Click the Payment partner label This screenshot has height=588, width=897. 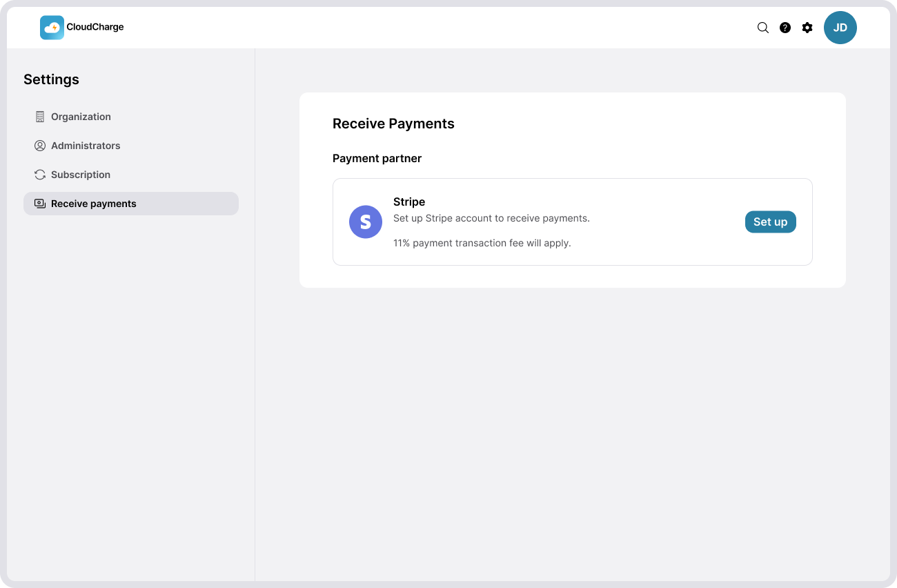[x=377, y=158]
